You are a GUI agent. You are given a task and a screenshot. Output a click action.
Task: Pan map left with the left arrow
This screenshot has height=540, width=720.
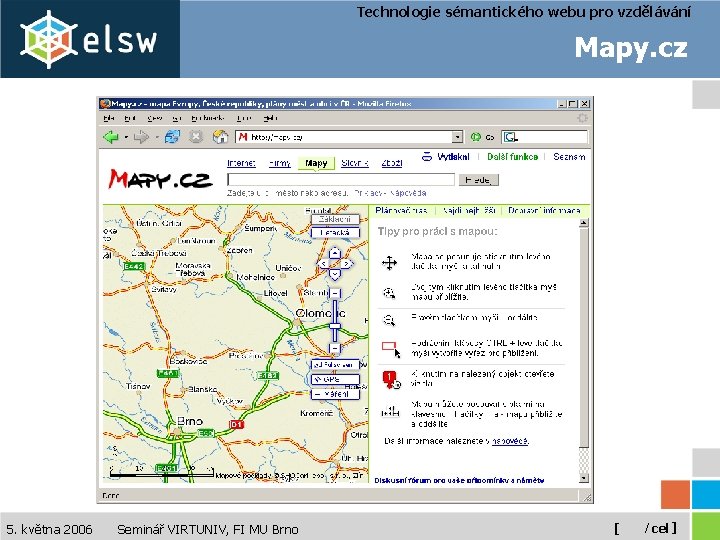(x=323, y=264)
